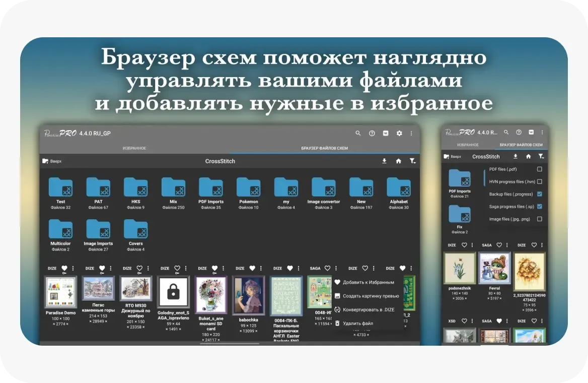Open settings via the gear icon
The height and width of the screenshot is (383, 588).
pyautogui.click(x=399, y=133)
